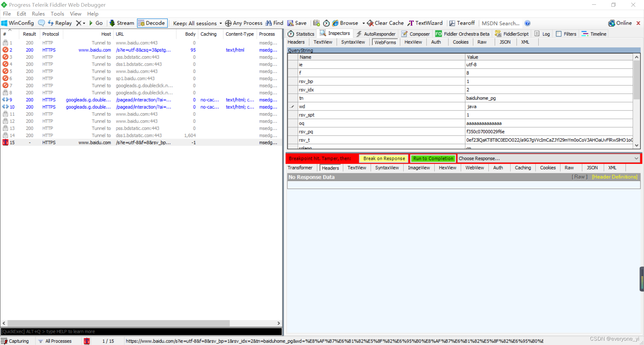The width and height of the screenshot is (644, 345).
Task: Click the MSDN Search field
Action: 500,23
